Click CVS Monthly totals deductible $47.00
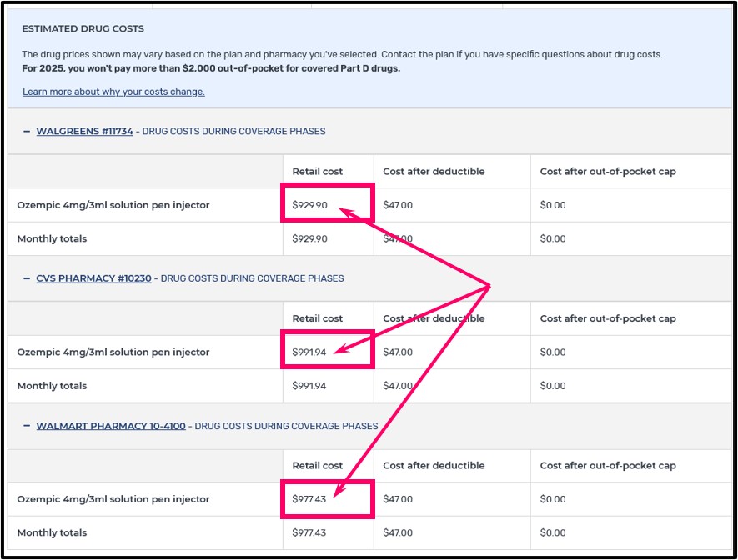The height and width of the screenshot is (560, 738). 398,386
